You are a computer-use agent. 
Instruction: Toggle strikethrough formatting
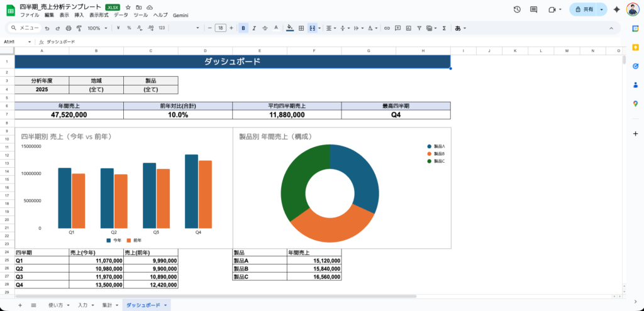(265, 28)
